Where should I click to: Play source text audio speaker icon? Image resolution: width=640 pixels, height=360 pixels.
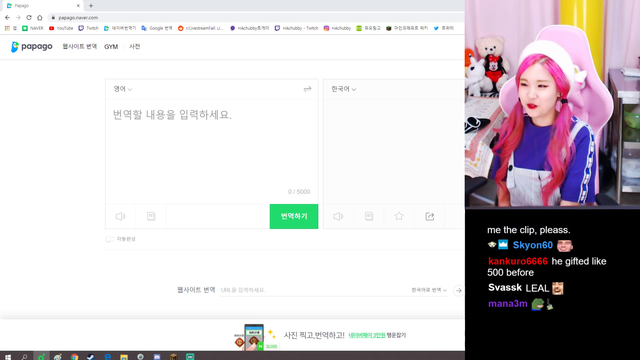[x=120, y=216]
